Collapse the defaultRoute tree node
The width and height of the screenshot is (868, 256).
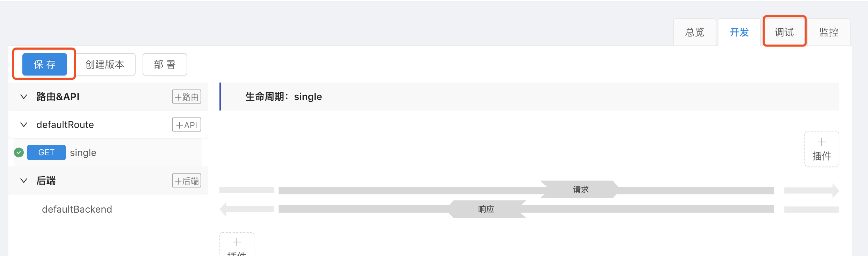coord(24,125)
